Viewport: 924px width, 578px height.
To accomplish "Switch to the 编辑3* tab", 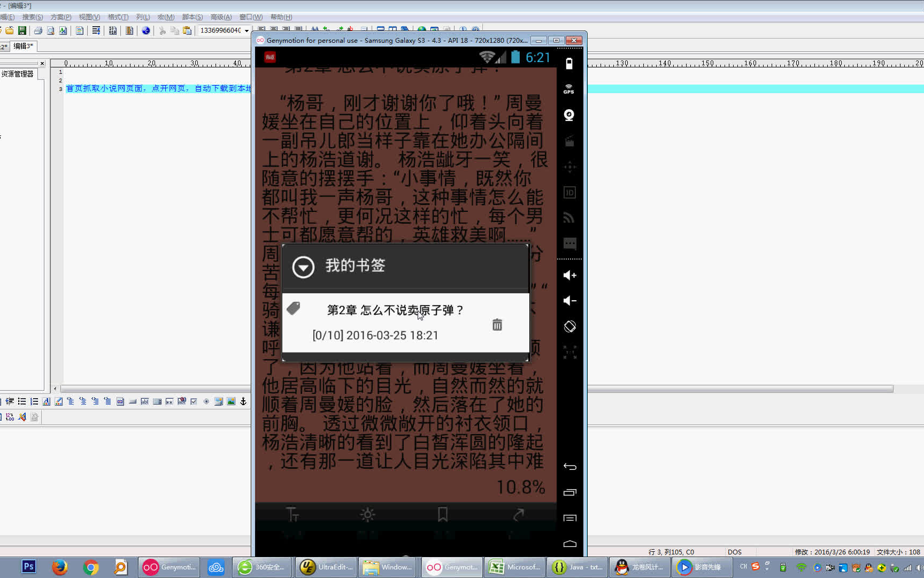I will point(24,46).
